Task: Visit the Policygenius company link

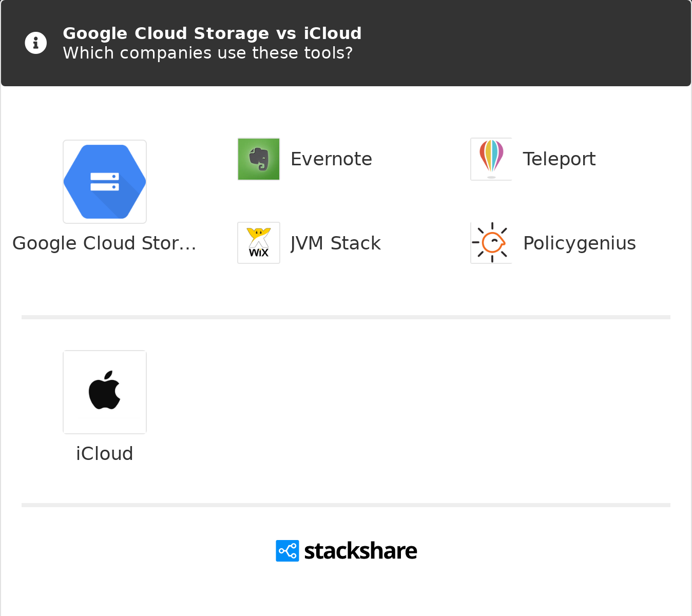Action: 579,243
